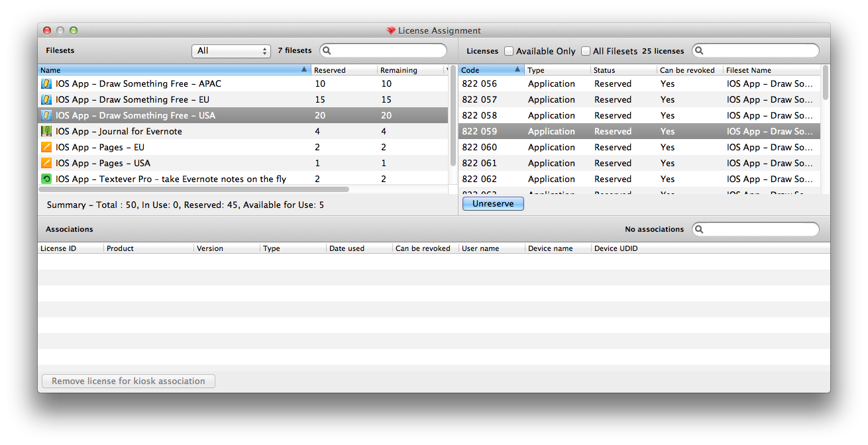Sort licenses by Type column
The height and width of the screenshot is (445, 868).
point(557,70)
